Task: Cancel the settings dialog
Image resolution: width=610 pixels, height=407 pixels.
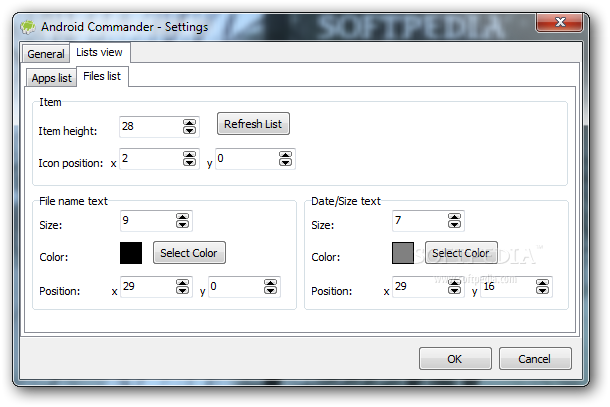Action: pos(535,359)
